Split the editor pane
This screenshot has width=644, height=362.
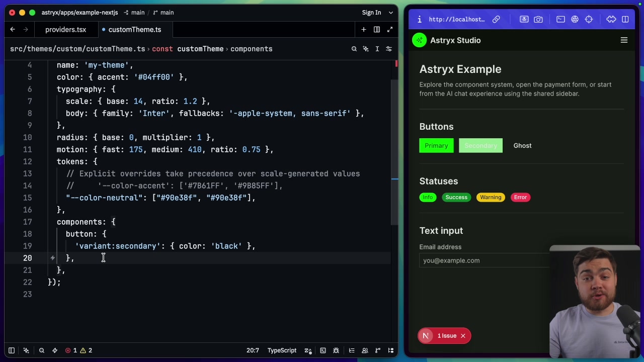(376, 30)
